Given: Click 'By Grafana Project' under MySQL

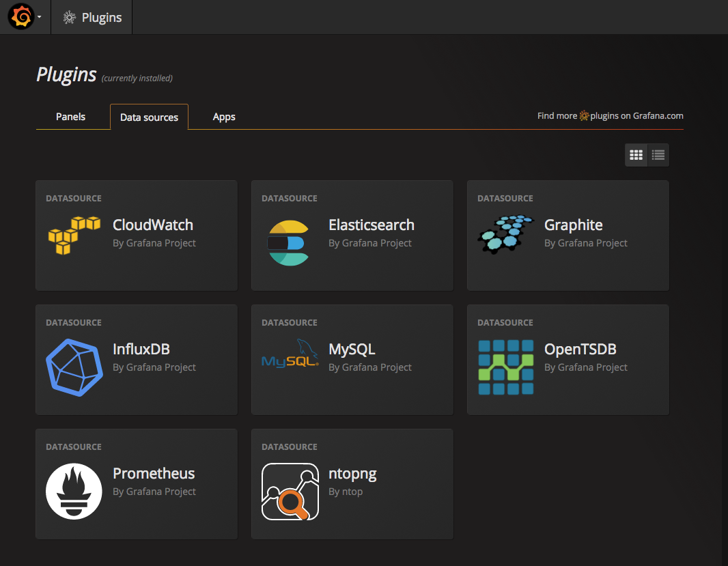Looking at the screenshot, I should [370, 367].
